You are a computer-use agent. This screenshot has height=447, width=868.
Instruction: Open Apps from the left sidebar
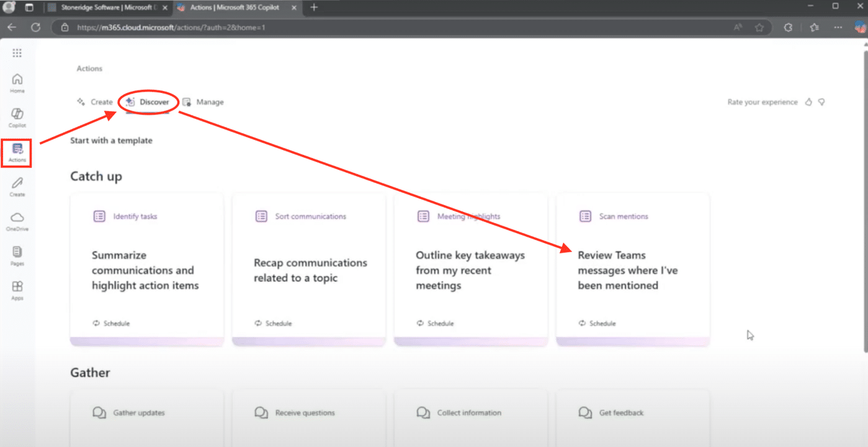tap(17, 290)
